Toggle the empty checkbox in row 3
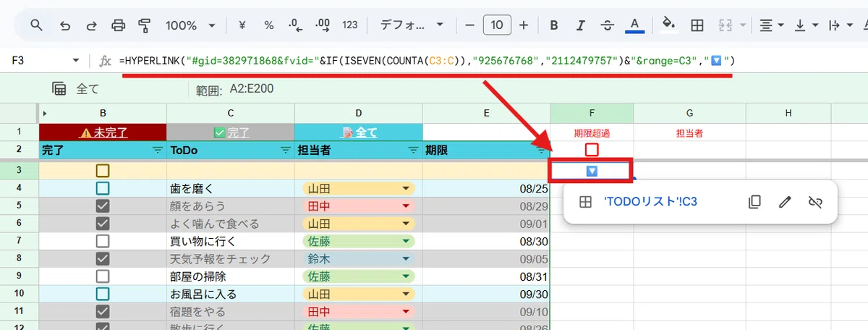This screenshot has width=868, height=330. coord(103,171)
